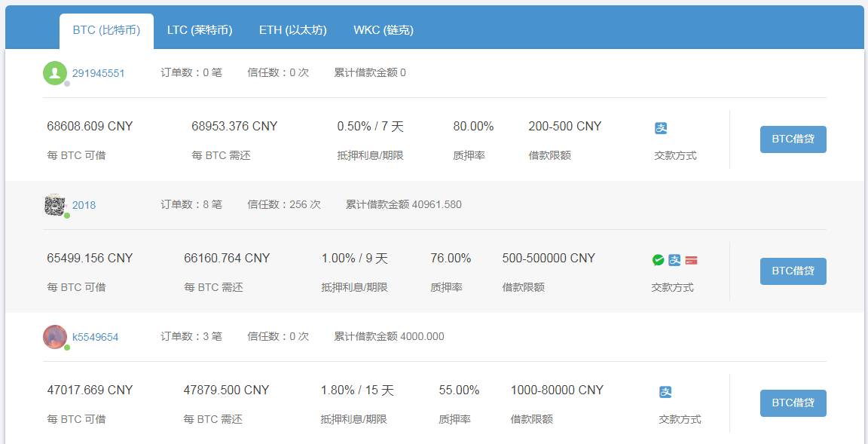This screenshot has height=444, width=868.
Task: Select the WKC (链克) tab
Action: pos(383,31)
